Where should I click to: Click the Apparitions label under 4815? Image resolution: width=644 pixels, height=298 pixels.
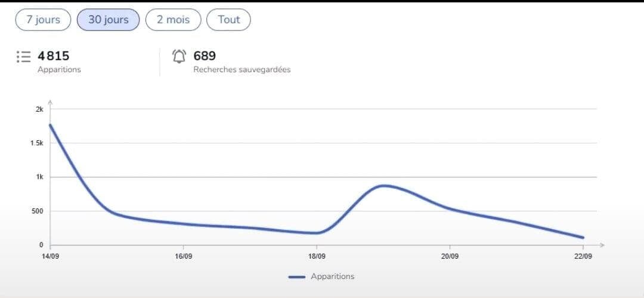[x=59, y=69]
